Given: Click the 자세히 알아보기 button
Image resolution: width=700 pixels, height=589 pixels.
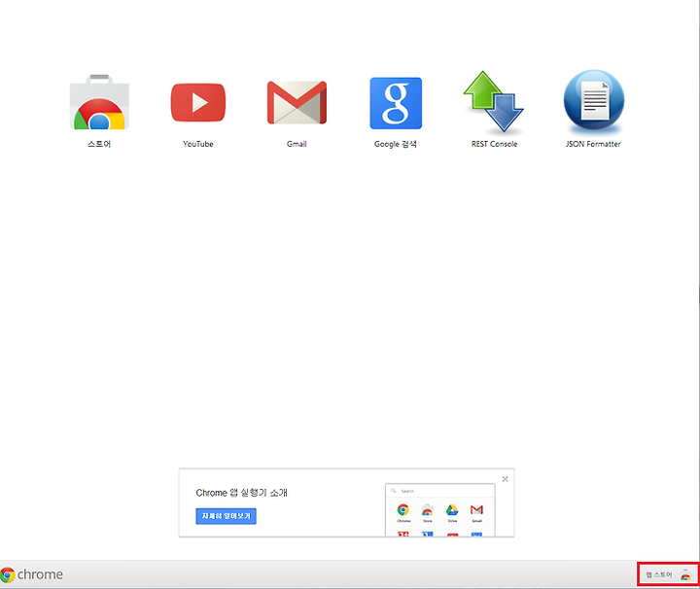Looking at the screenshot, I should coord(226,516).
